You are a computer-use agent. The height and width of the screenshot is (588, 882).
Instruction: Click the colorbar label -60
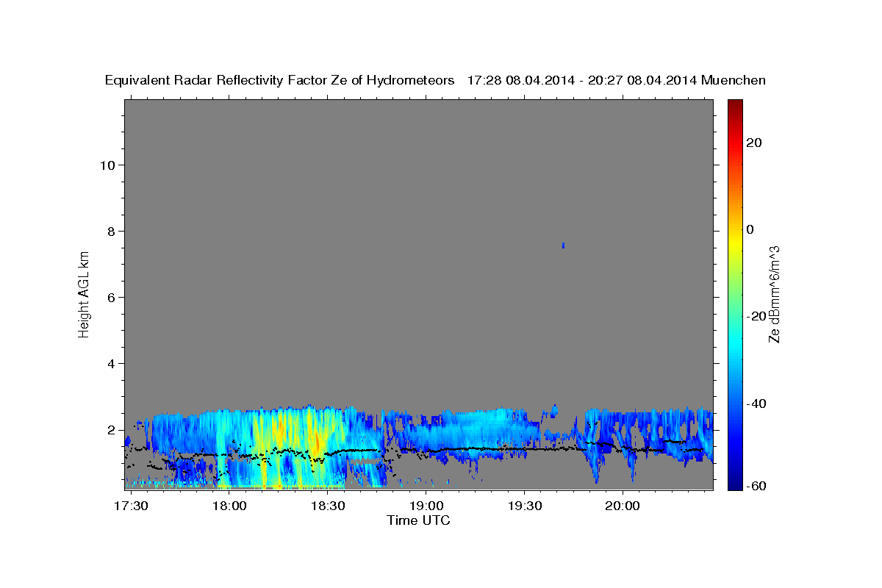click(756, 486)
